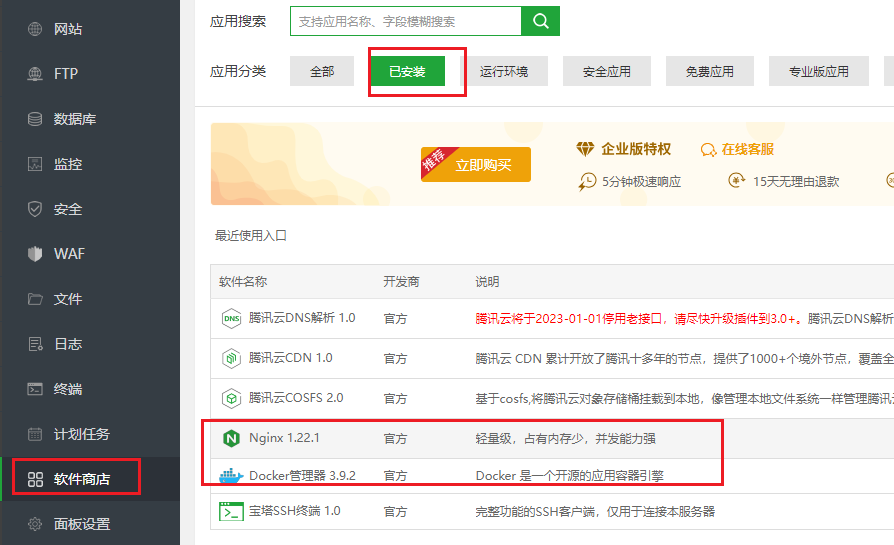This screenshot has height=545, width=894.
Task: Click the grid icon beside 软件商店
Action: (x=35, y=479)
